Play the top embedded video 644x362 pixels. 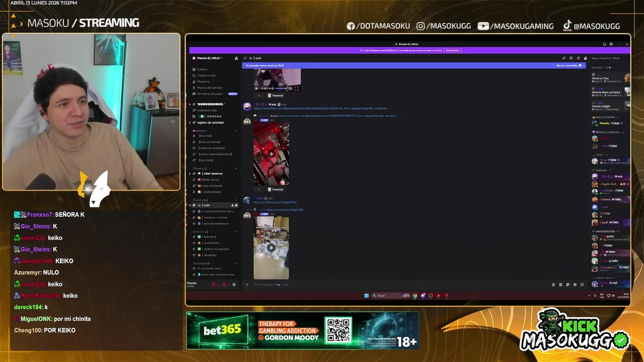pos(257,88)
